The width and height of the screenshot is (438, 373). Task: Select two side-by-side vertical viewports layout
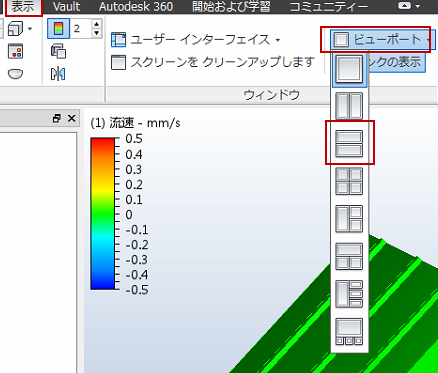coord(349,106)
